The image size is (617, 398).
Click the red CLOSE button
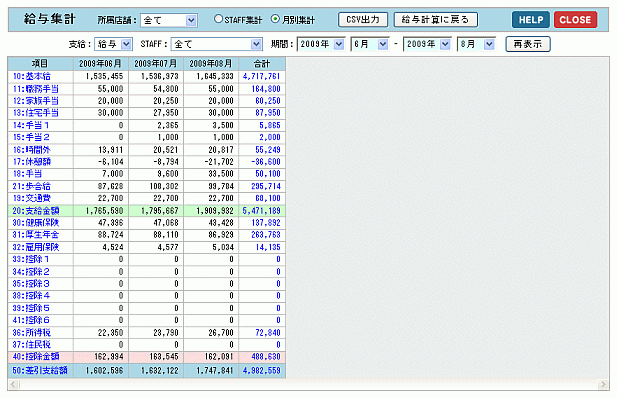pyautogui.click(x=575, y=20)
